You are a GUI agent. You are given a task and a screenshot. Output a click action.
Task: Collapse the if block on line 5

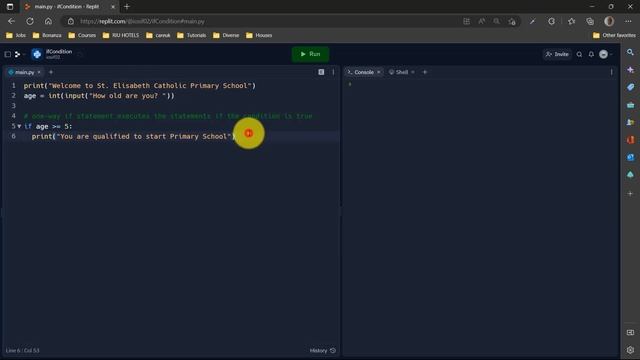coord(19,127)
